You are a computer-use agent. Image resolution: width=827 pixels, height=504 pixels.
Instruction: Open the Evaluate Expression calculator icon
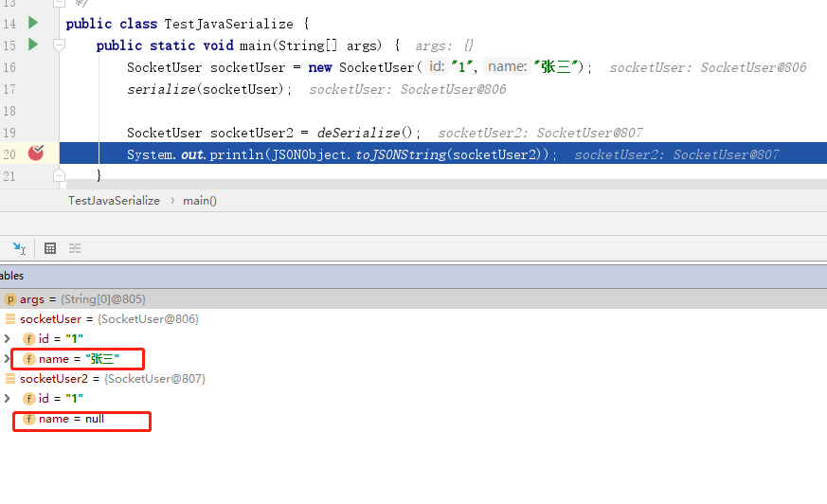50,248
